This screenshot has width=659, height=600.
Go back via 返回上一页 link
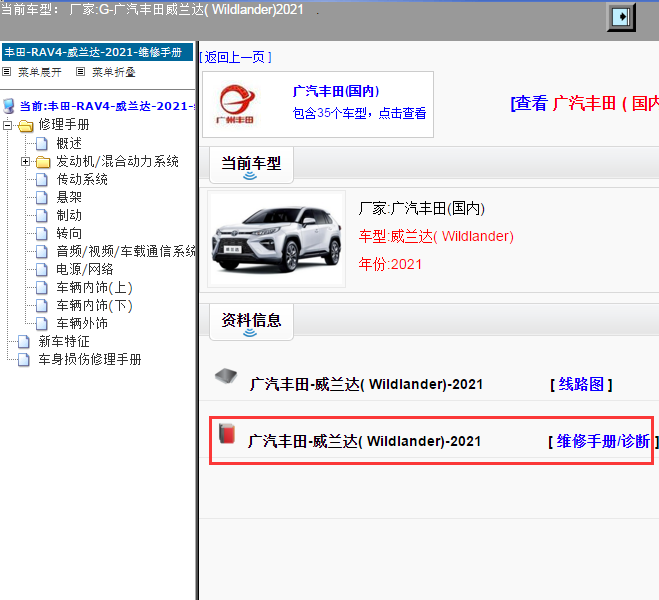(x=235, y=57)
